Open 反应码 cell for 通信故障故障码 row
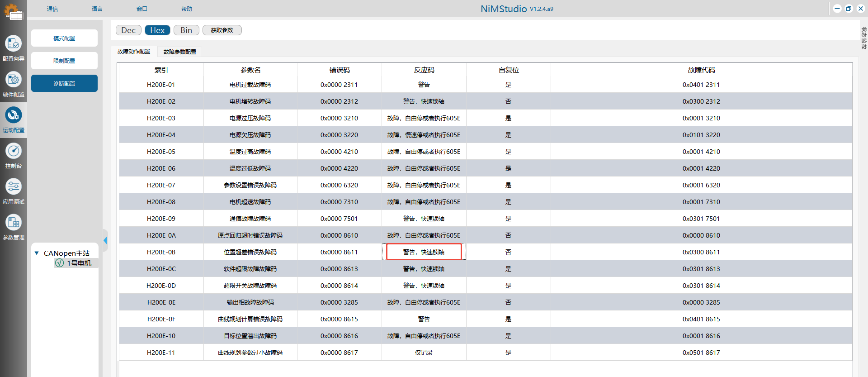 coord(424,219)
